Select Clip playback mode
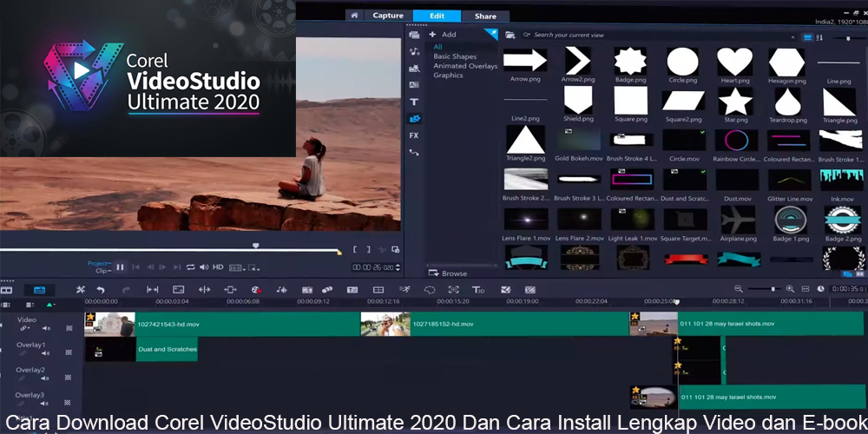This screenshot has height=434, width=868. coord(102,271)
